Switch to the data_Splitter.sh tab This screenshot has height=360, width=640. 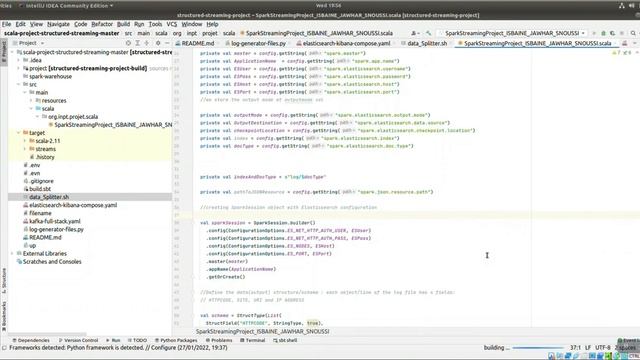pyautogui.click(x=424, y=43)
